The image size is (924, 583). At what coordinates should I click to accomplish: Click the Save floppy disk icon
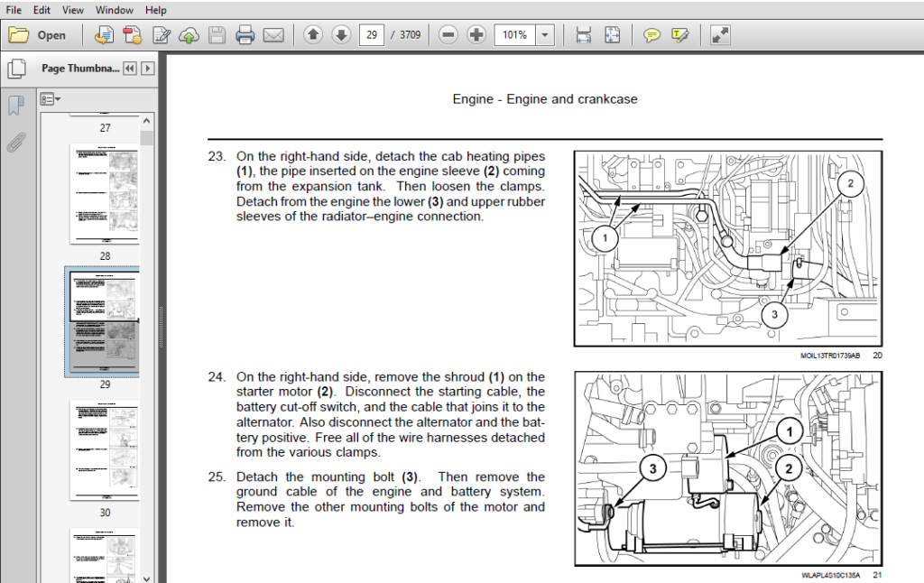(217, 35)
